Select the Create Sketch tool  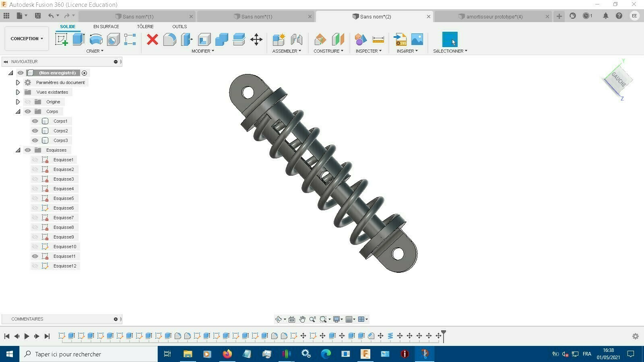[61, 39]
